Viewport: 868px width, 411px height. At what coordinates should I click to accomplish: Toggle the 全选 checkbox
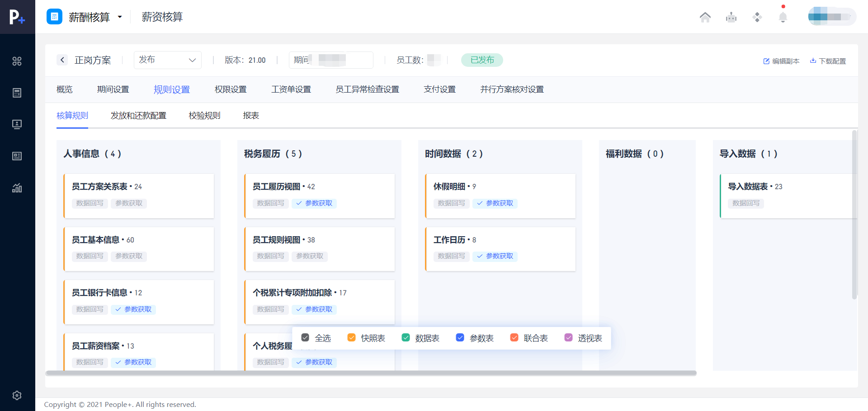point(305,338)
